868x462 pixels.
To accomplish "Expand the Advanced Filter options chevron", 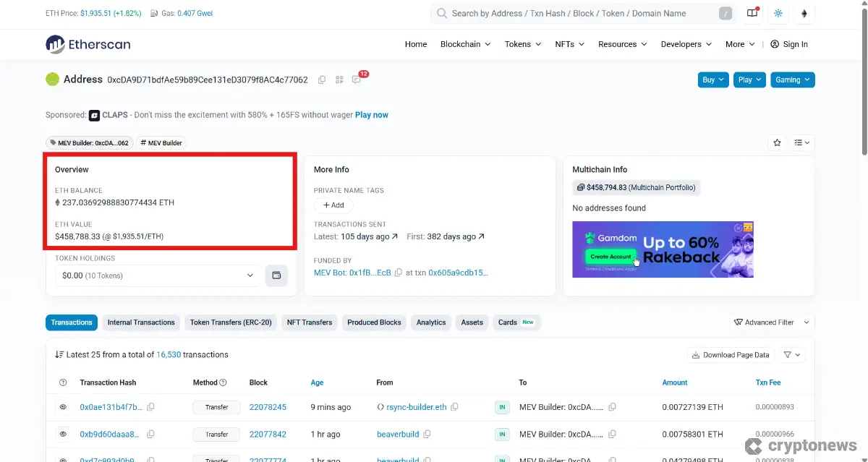I will 807,322.
